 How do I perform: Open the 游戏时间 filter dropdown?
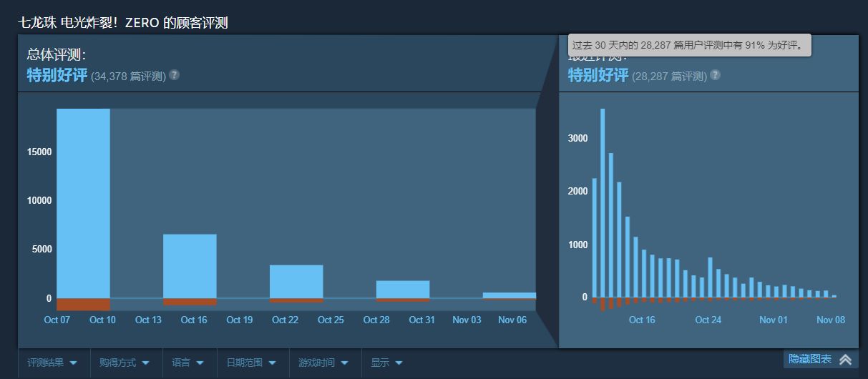pyautogui.click(x=325, y=363)
